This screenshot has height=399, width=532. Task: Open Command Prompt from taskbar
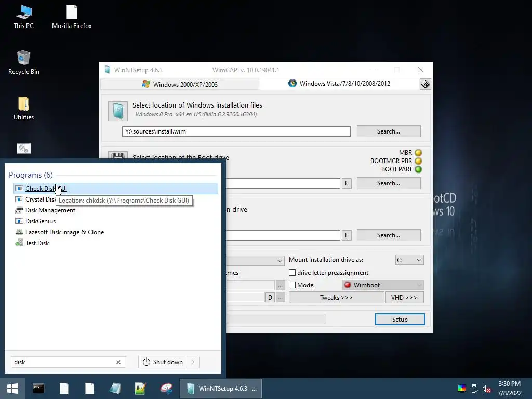point(38,389)
